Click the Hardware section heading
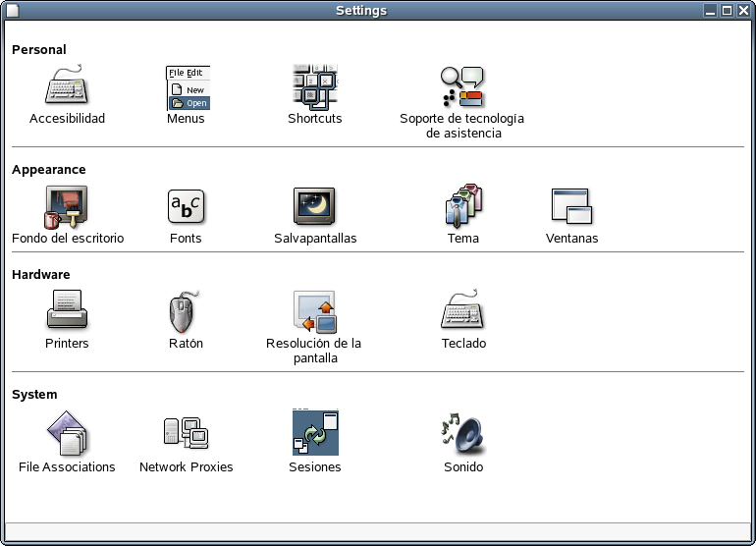The height and width of the screenshot is (546, 756). 41,274
